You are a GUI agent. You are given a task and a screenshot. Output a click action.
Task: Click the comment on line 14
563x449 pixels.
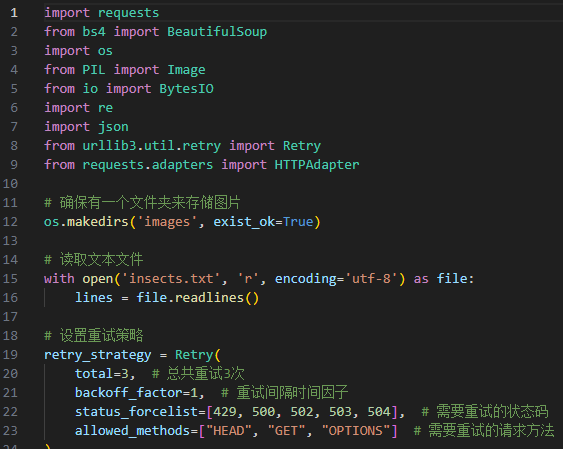[x=93, y=259]
